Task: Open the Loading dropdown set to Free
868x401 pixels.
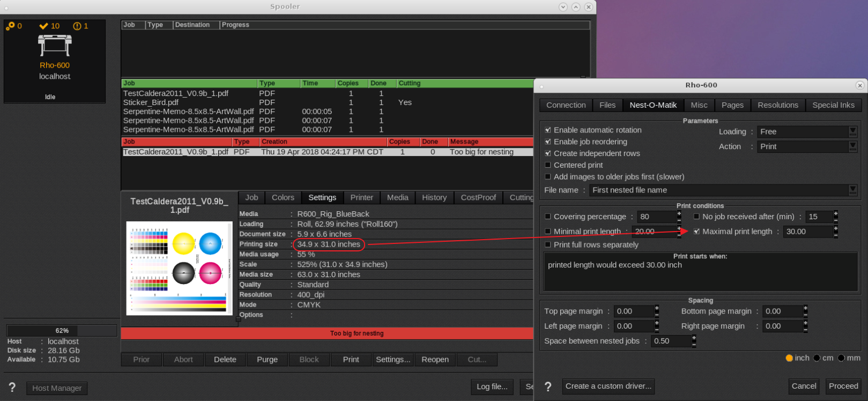Action: coord(852,131)
